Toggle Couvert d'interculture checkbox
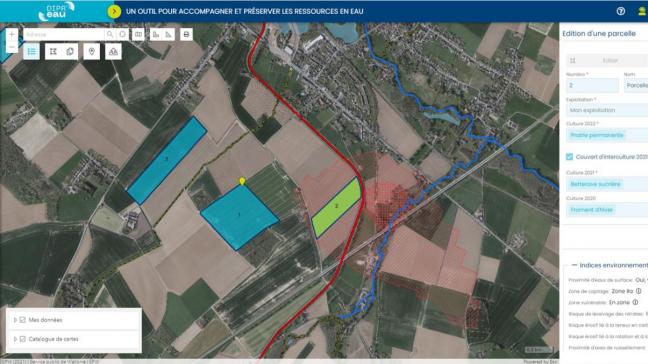648x364 pixels. point(569,157)
